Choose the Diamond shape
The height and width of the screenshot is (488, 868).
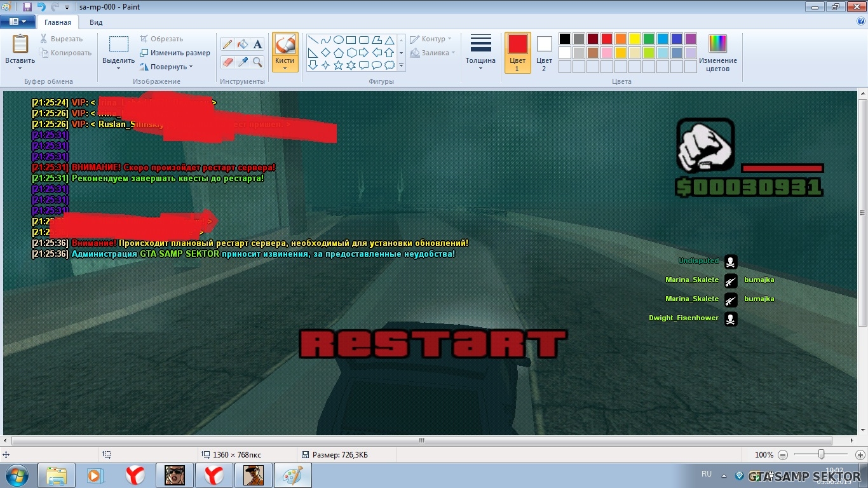point(326,52)
